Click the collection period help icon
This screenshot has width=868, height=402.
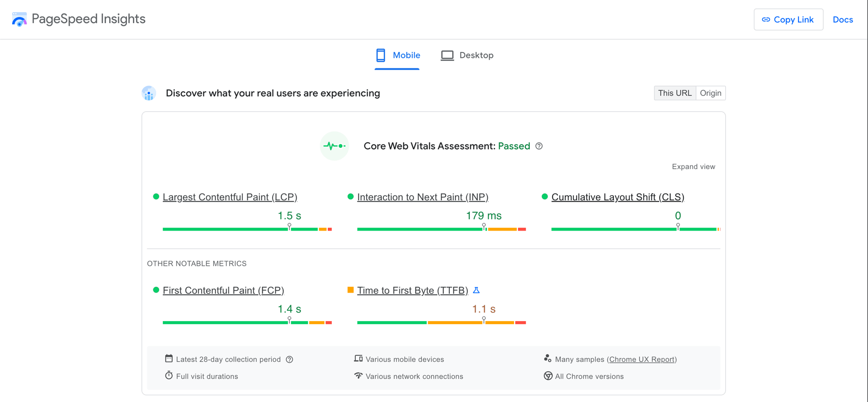[x=290, y=359]
